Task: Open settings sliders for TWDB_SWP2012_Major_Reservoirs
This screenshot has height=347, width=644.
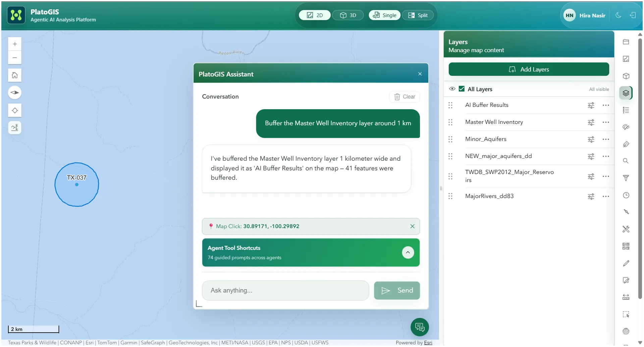Action: tap(591, 177)
